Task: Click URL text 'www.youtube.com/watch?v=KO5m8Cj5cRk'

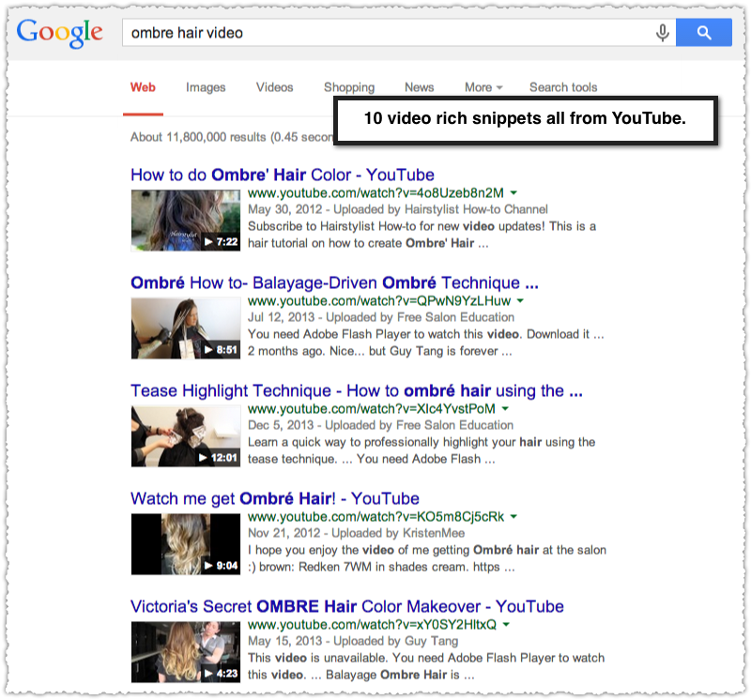Action: (376, 517)
